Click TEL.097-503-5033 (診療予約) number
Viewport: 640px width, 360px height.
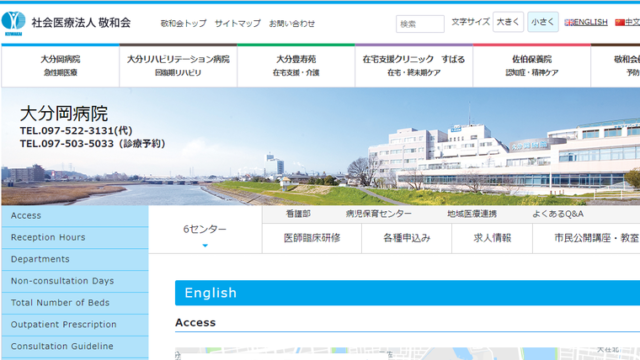click(x=92, y=144)
